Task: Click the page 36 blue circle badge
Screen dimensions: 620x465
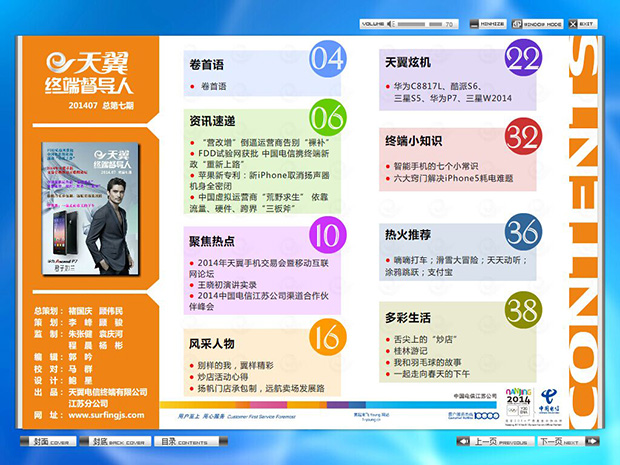Action: (523, 232)
